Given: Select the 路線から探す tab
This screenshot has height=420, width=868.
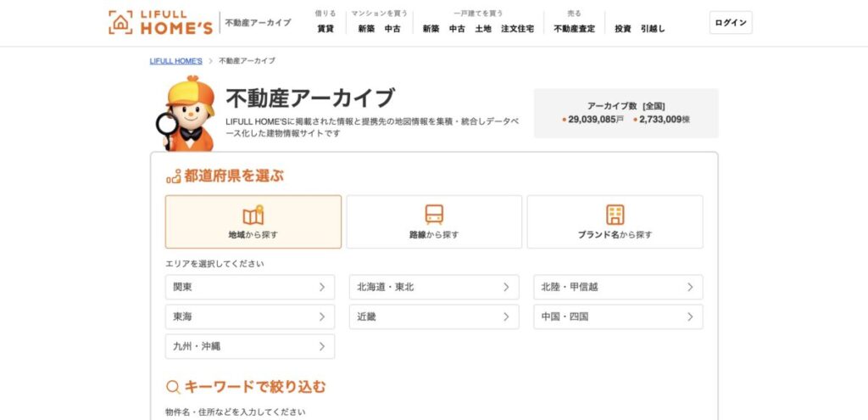Looking at the screenshot, I should coord(434,221).
